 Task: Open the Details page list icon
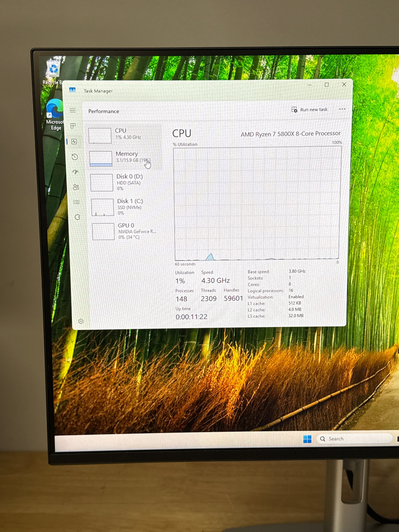click(77, 202)
